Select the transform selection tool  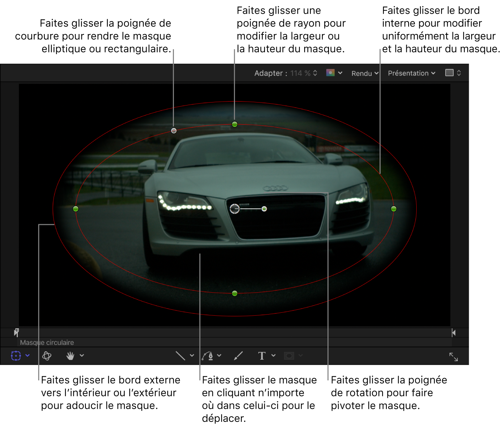point(16,356)
